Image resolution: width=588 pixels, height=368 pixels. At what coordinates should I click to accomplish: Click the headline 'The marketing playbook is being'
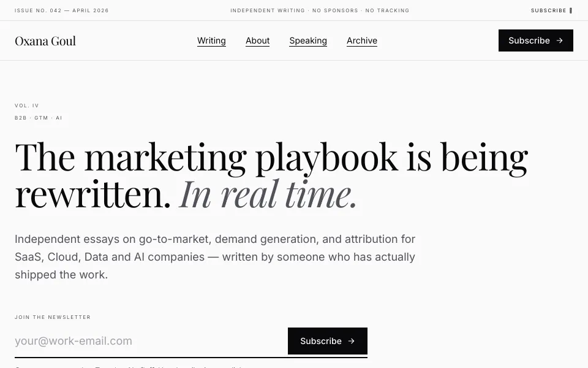coord(271,157)
